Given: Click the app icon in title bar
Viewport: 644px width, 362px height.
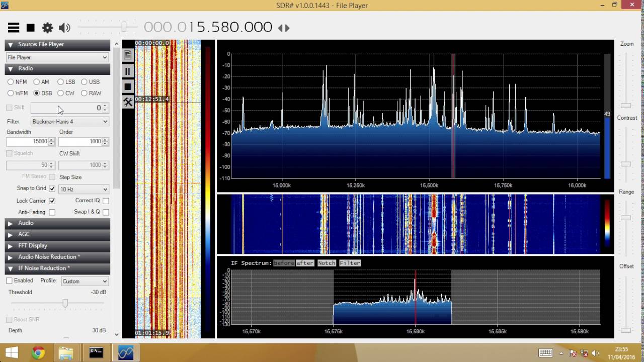Looking at the screenshot, I should [4, 5].
